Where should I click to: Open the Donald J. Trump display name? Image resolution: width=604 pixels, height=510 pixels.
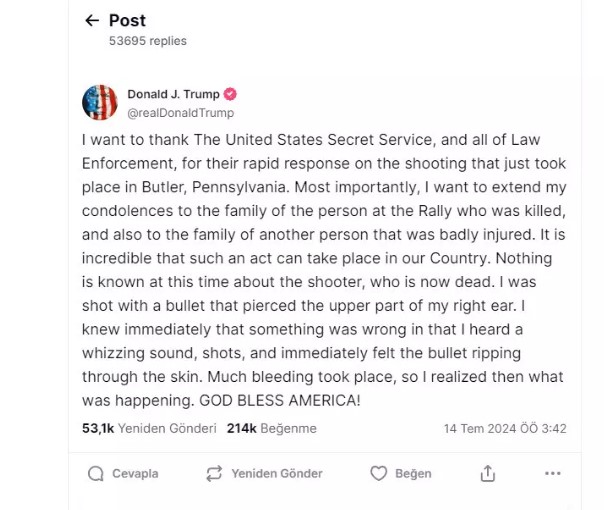pos(172,95)
